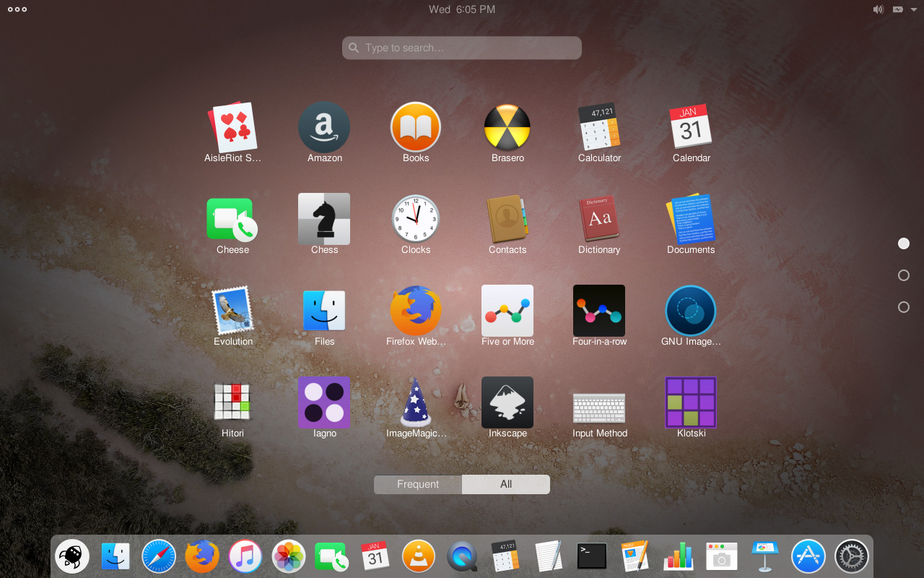Launch the Dictionary app

[599, 219]
